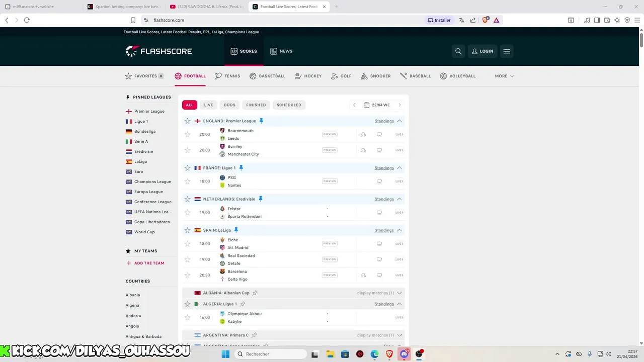
Task: Open the Favorites tab
Action: [x=144, y=76]
